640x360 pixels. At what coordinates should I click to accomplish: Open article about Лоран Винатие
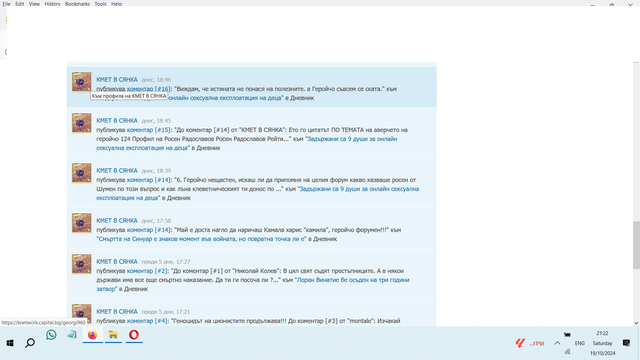click(253, 284)
